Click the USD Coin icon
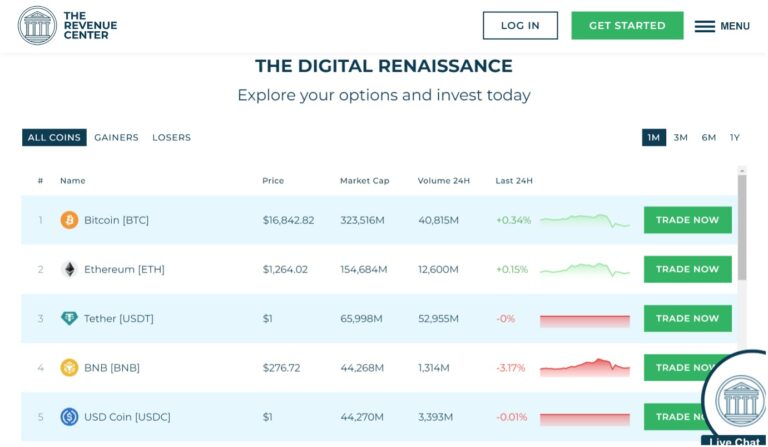Screen dimensions: 768x447 coord(69,417)
